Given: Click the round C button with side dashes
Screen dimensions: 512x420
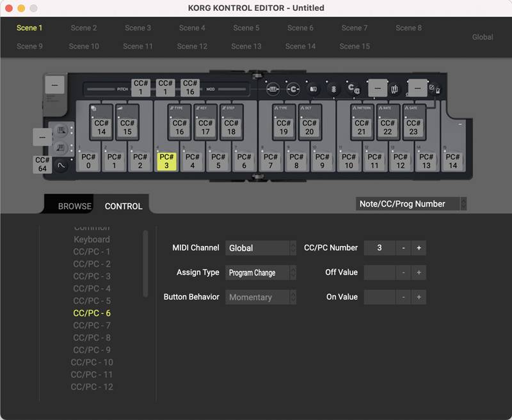Looking at the screenshot, I should (294, 89).
